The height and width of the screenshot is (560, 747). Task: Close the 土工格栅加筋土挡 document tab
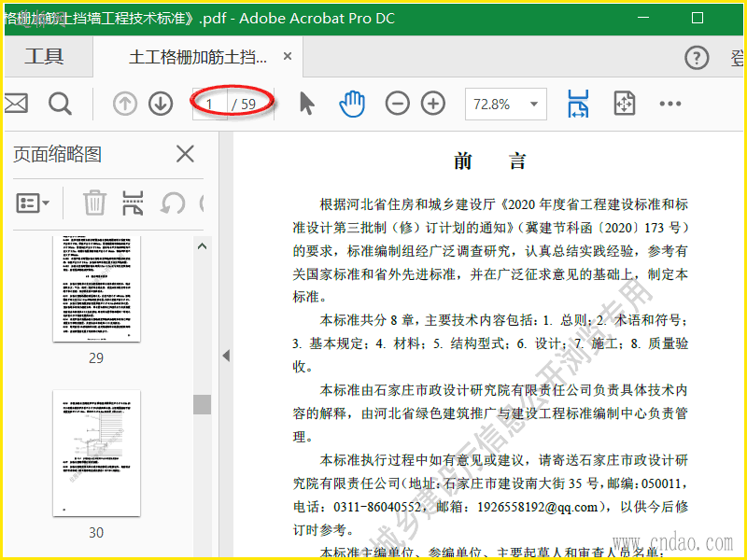click(288, 56)
